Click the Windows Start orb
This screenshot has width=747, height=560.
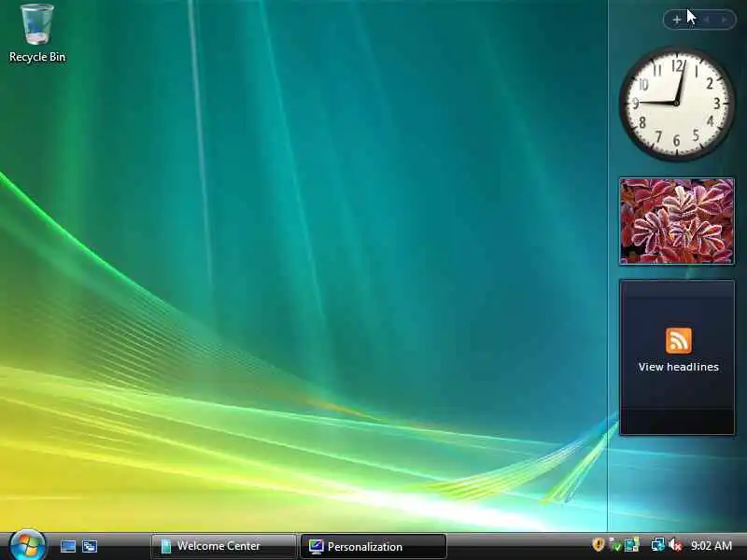coord(27,546)
